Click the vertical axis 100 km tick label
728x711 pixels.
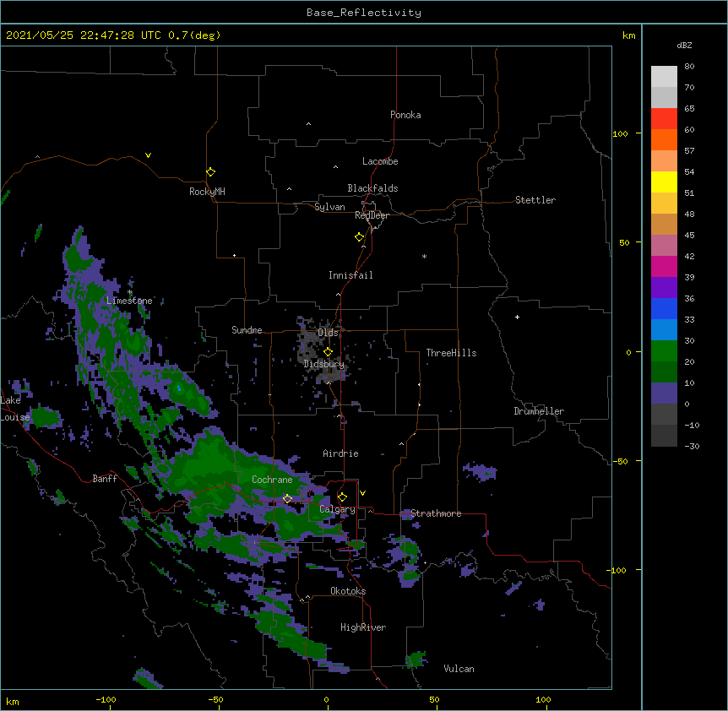(620, 133)
